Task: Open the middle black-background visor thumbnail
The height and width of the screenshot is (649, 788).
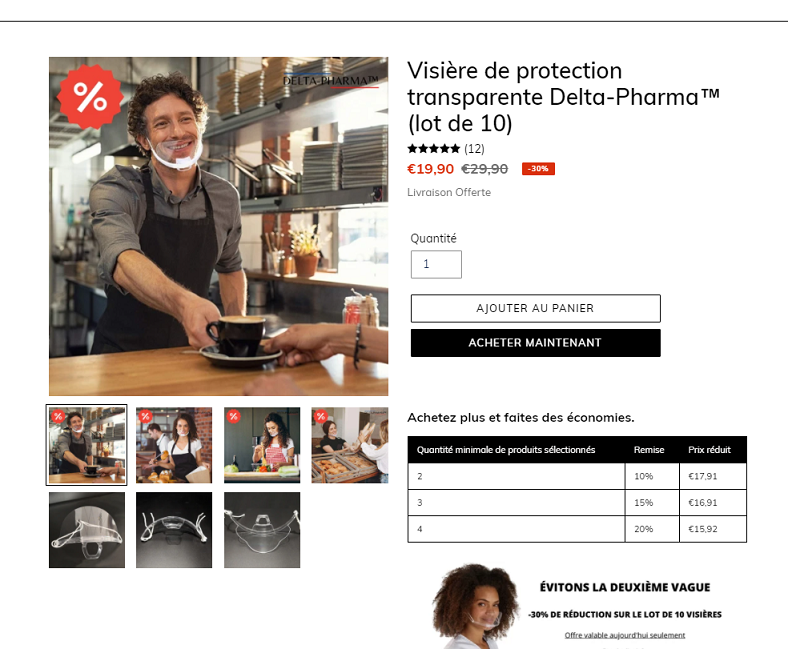Action: [x=174, y=530]
